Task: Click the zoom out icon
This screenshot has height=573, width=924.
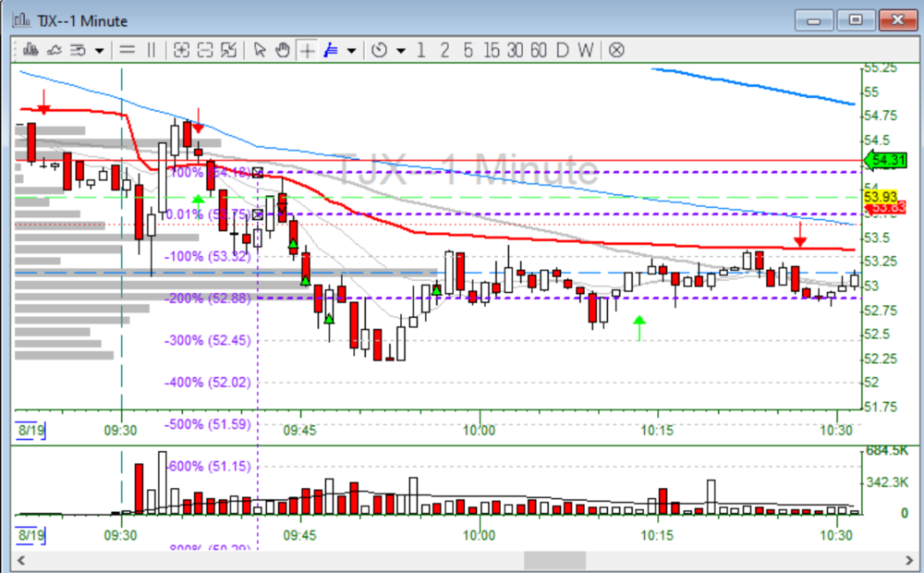Action: (204, 50)
